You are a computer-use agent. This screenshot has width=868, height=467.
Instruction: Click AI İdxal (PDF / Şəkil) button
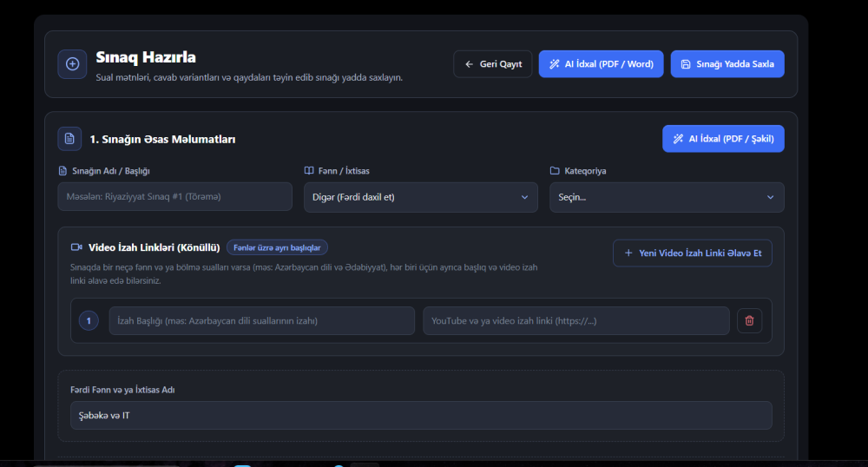pos(724,139)
